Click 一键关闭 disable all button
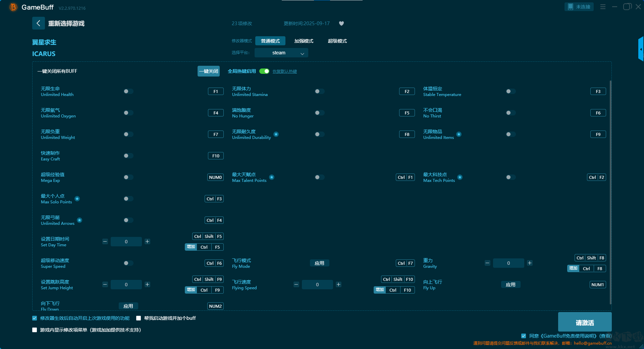The image size is (644, 349). (x=209, y=71)
